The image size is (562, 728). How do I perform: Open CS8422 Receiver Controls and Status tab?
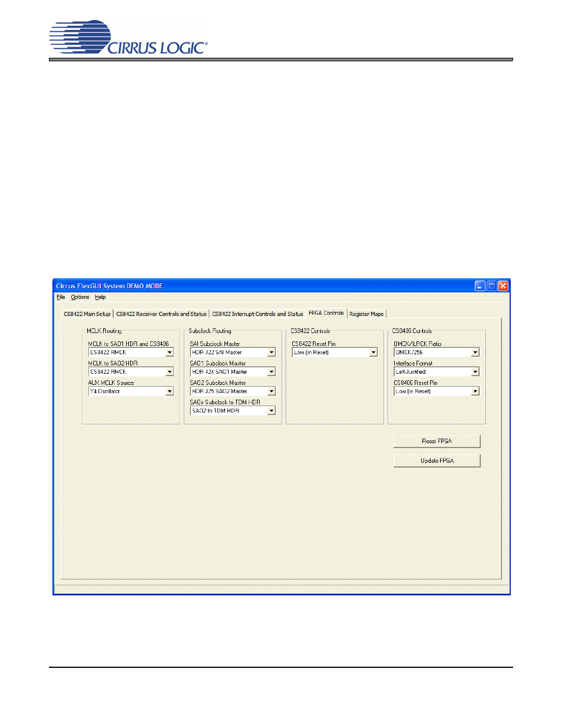(x=161, y=314)
